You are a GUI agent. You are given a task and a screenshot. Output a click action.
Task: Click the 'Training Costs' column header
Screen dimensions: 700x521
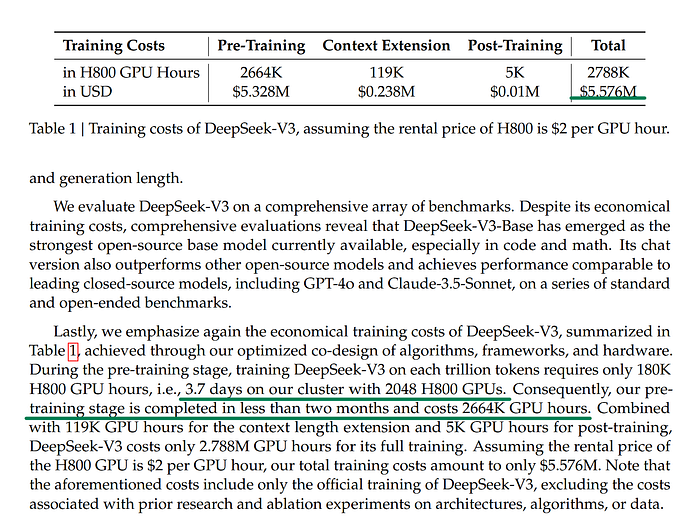coord(114,46)
